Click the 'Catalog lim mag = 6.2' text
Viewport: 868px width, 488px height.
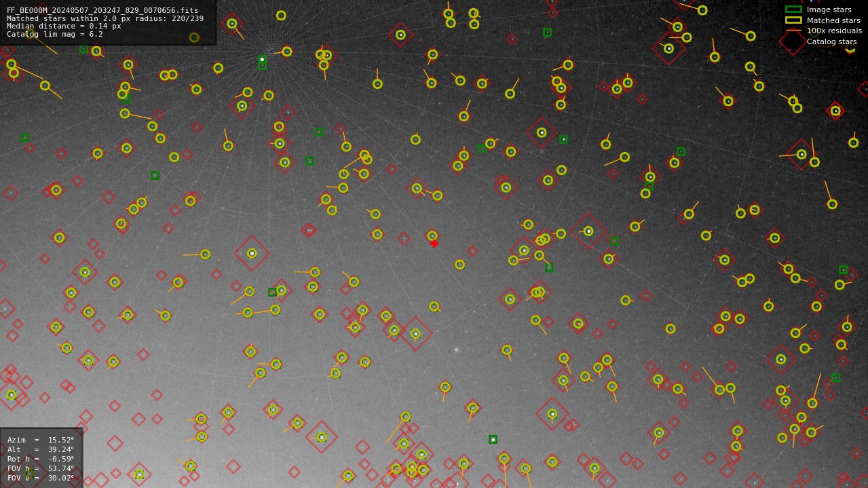point(55,35)
